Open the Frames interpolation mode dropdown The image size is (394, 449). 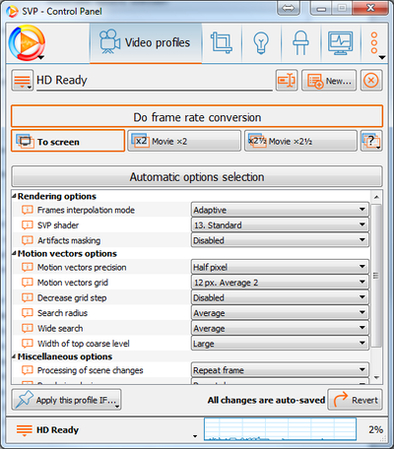280,210
